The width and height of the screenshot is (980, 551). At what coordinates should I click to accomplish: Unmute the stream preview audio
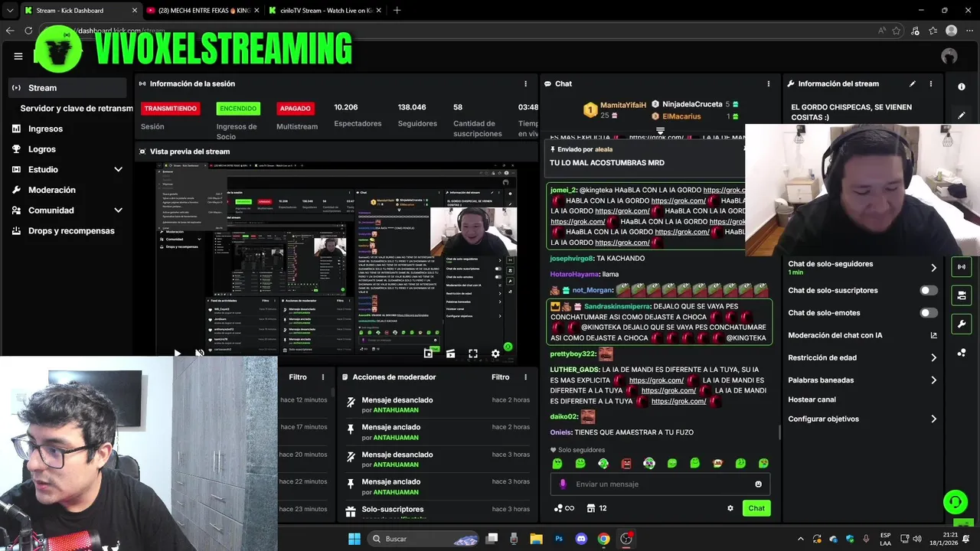[200, 353]
